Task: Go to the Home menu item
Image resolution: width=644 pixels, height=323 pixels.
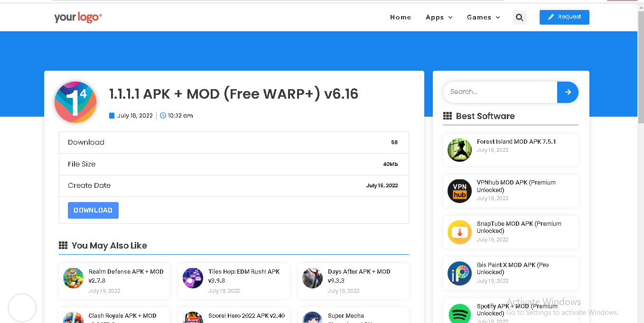Action: [x=401, y=18]
